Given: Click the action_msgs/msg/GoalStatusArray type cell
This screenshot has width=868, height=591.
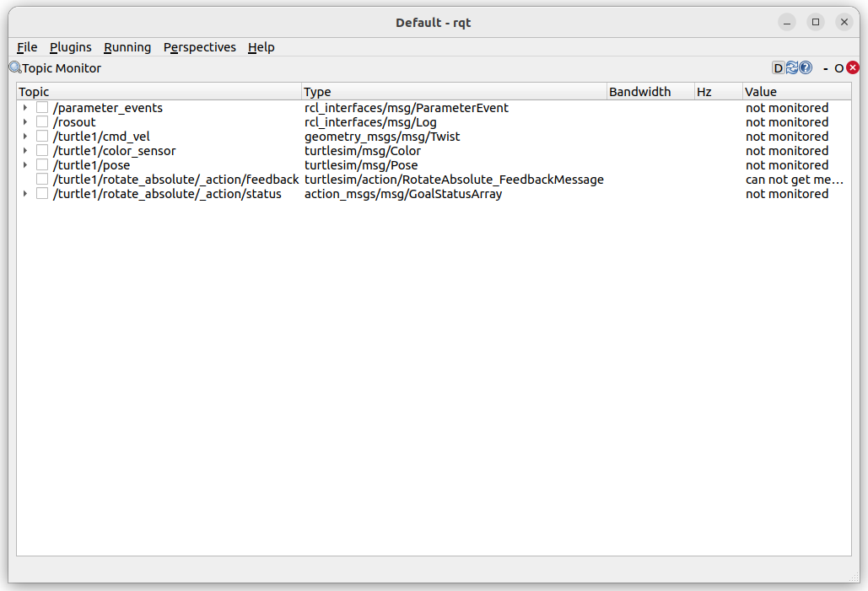Looking at the screenshot, I should (x=403, y=194).
